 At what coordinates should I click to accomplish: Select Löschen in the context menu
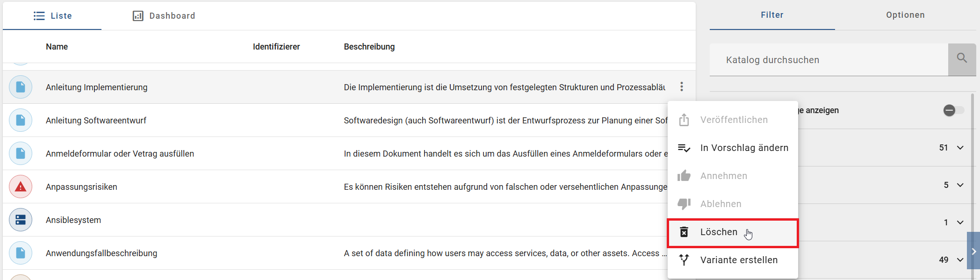(x=719, y=232)
